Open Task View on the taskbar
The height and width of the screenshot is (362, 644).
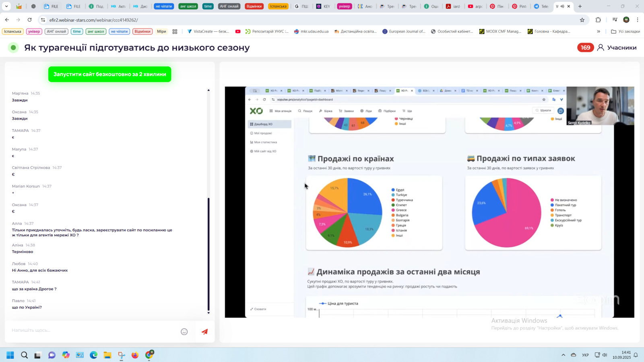[37, 355]
